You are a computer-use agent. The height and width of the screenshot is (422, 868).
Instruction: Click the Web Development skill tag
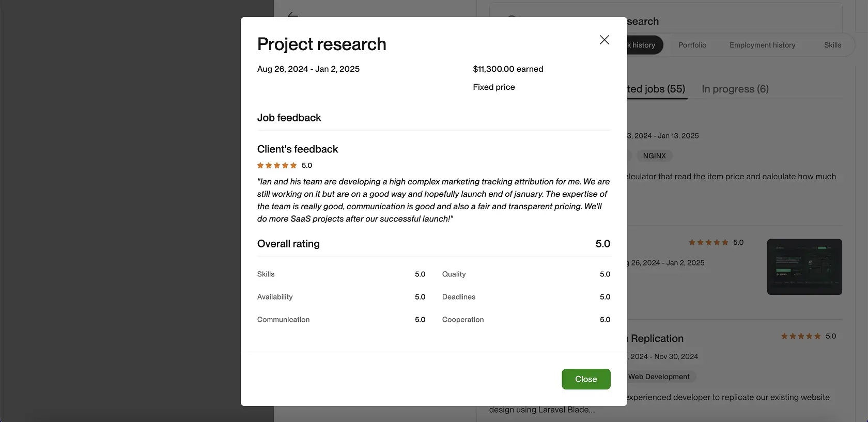point(658,377)
